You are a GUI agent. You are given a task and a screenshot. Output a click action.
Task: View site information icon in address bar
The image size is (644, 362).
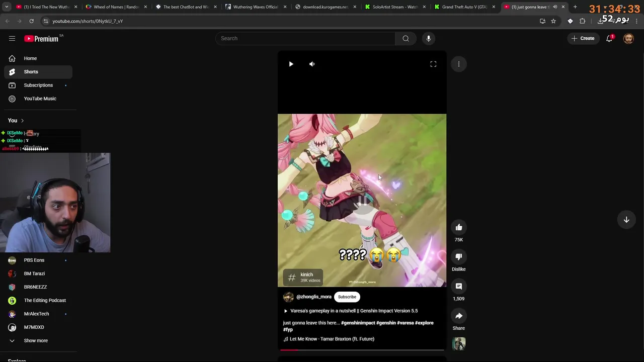(46, 21)
